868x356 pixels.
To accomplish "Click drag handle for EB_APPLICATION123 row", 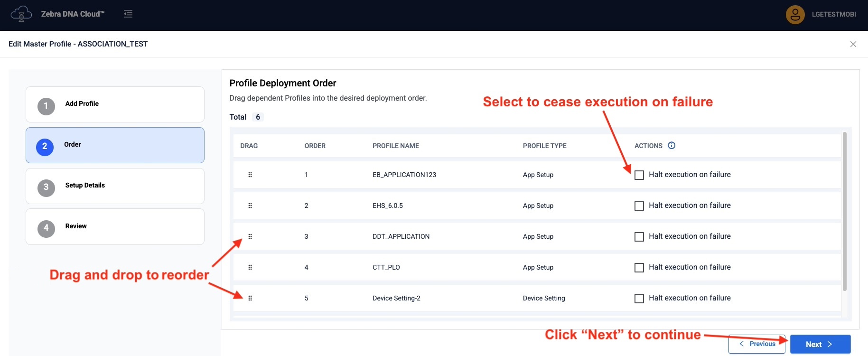I will [x=250, y=175].
